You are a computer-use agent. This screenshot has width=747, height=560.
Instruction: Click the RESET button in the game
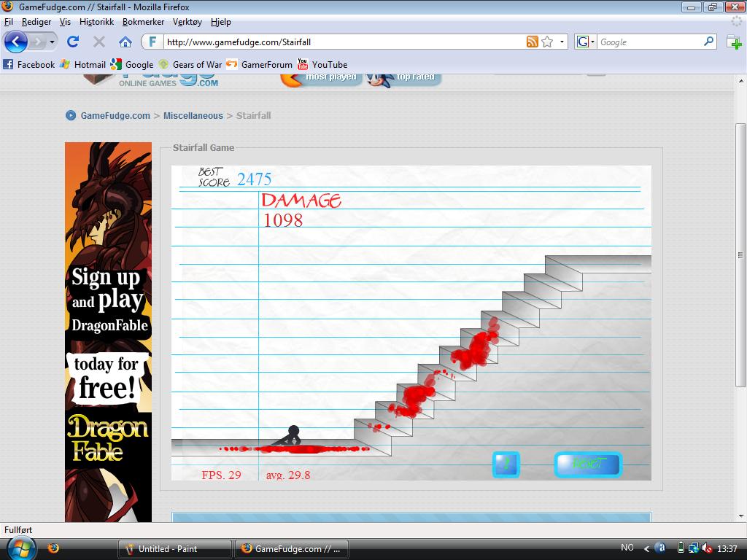pos(589,464)
